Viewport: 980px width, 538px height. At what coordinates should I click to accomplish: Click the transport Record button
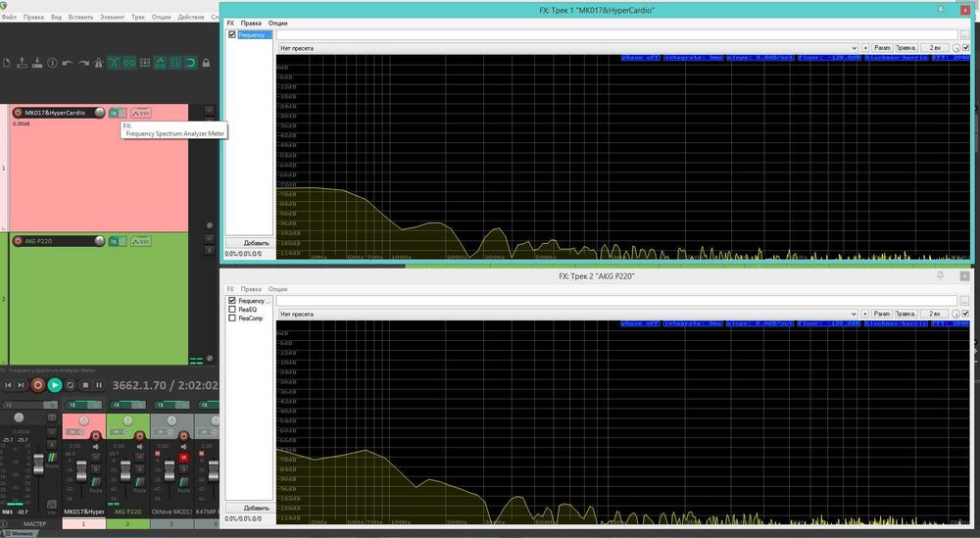point(37,385)
